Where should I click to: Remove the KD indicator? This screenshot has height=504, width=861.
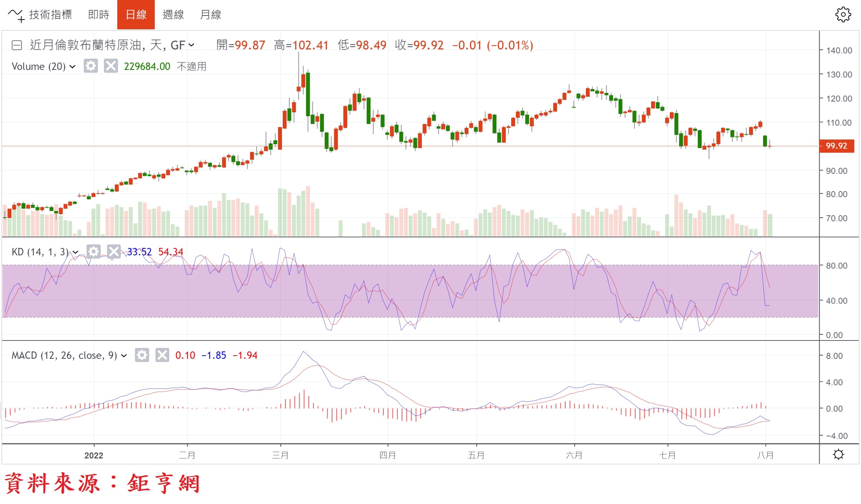click(x=113, y=252)
